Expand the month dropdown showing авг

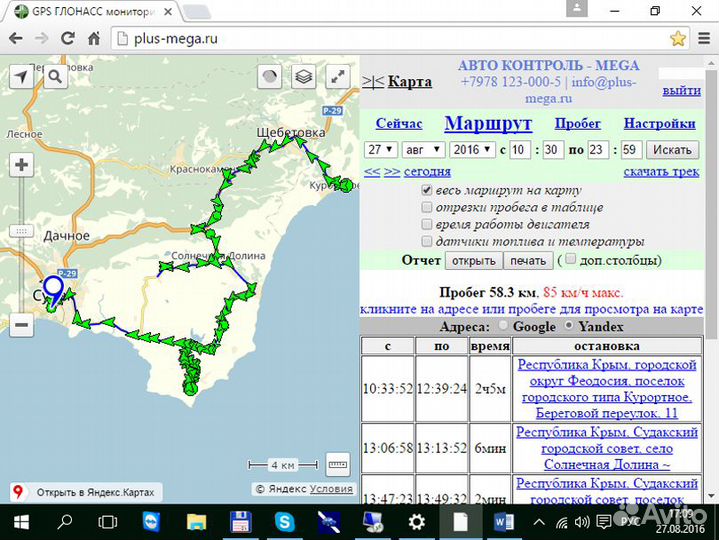coord(419,150)
